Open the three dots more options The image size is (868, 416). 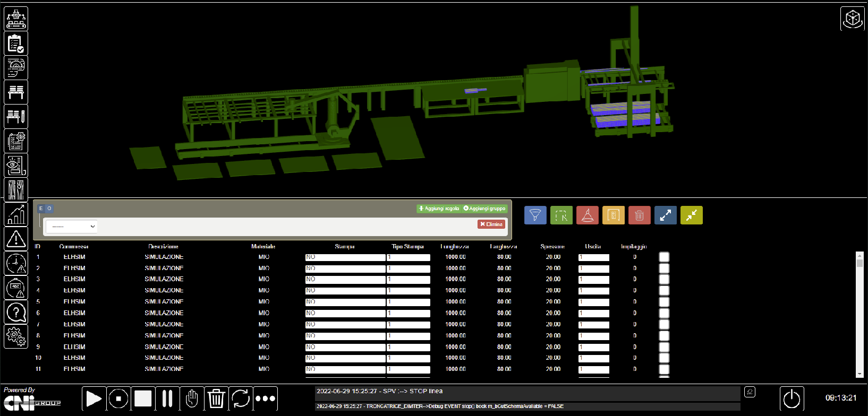(x=266, y=398)
